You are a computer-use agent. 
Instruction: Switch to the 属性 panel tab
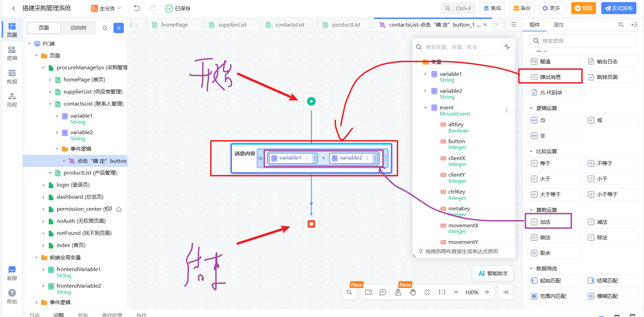558,25
